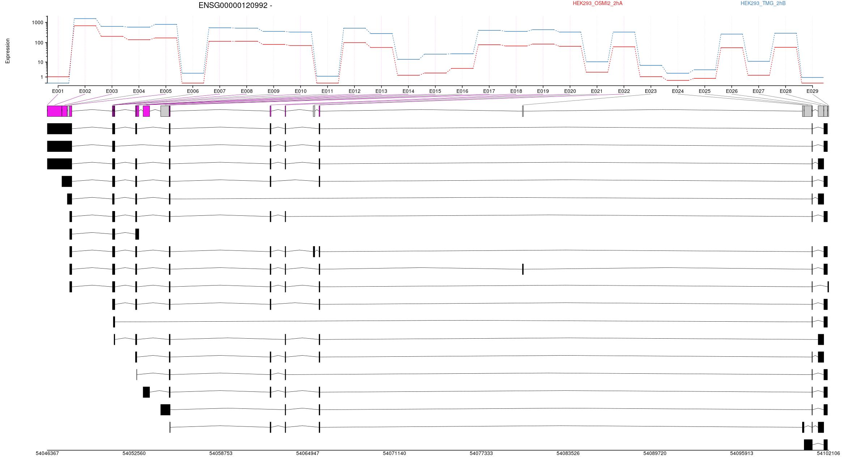The image size is (868, 459).
Task: Click genomic coordinate 54052560
Action: [x=134, y=453]
